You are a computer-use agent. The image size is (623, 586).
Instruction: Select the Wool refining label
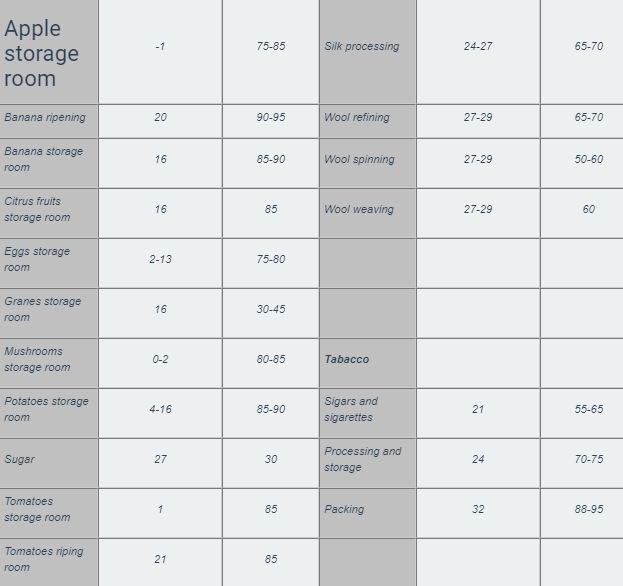[x=357, y=118]
